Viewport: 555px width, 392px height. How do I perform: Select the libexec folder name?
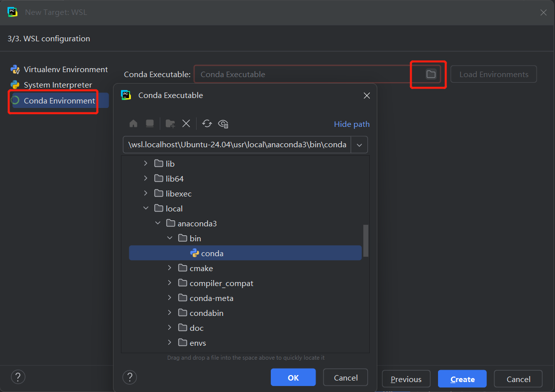tap(178, 194)
